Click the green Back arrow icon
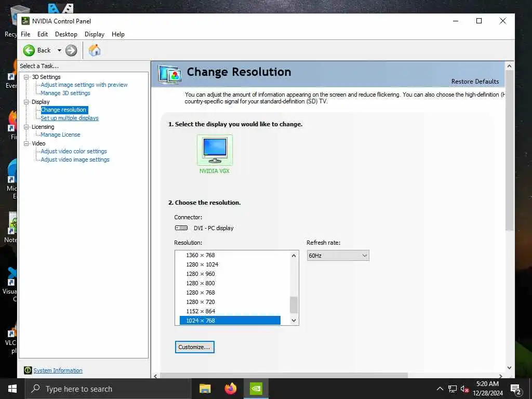532x399 pixels. 29,50
